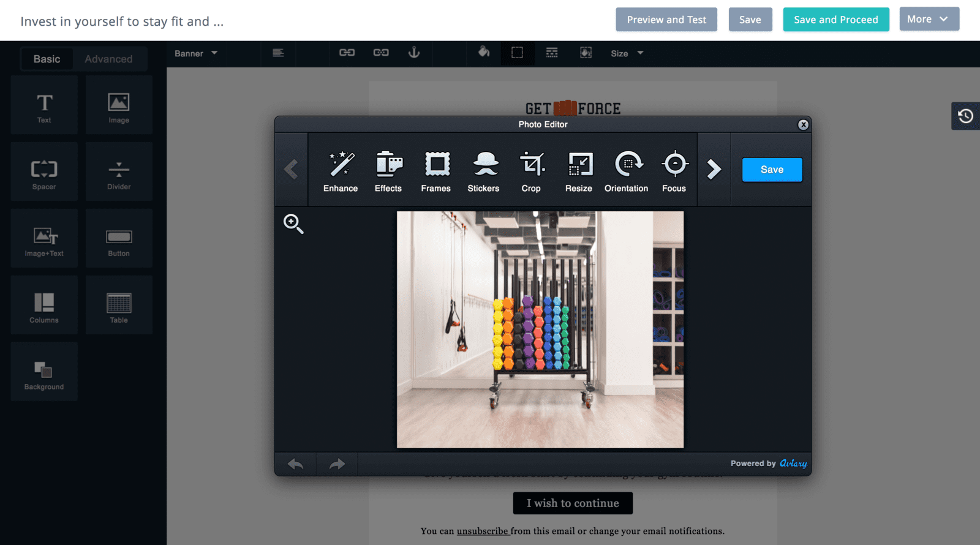Image resolution: width=980 pixels, height=545 pixels.
Task: Click the top Save button
Action: [x=750, y=20]
